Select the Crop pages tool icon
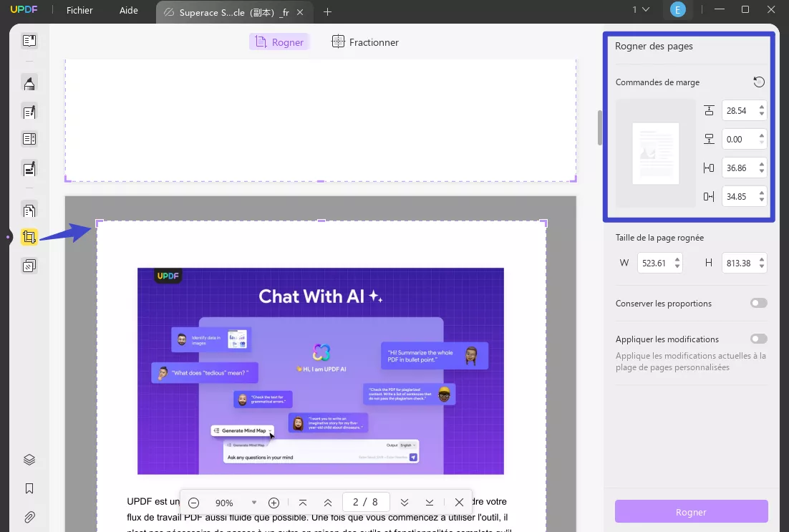The height and width of the screenshot is (532, 789). (x=29, y=237)
